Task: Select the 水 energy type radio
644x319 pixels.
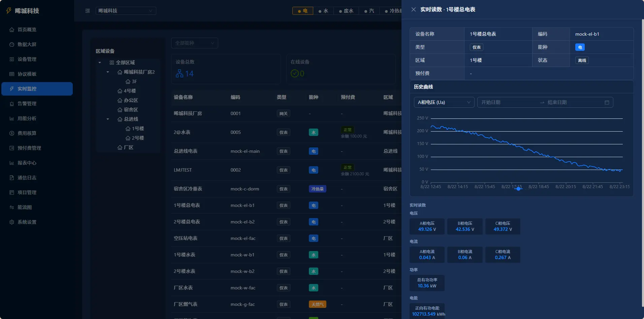Action: [323, 11]
